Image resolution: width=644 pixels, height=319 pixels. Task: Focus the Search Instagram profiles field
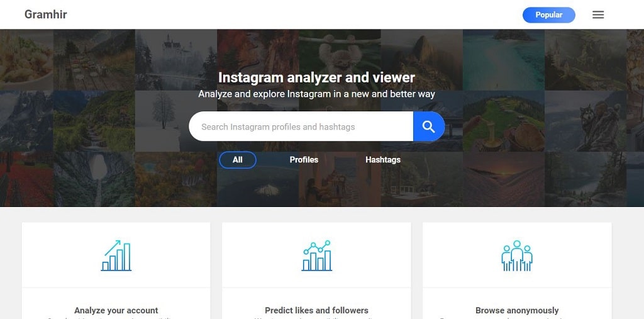pos(301,126)
